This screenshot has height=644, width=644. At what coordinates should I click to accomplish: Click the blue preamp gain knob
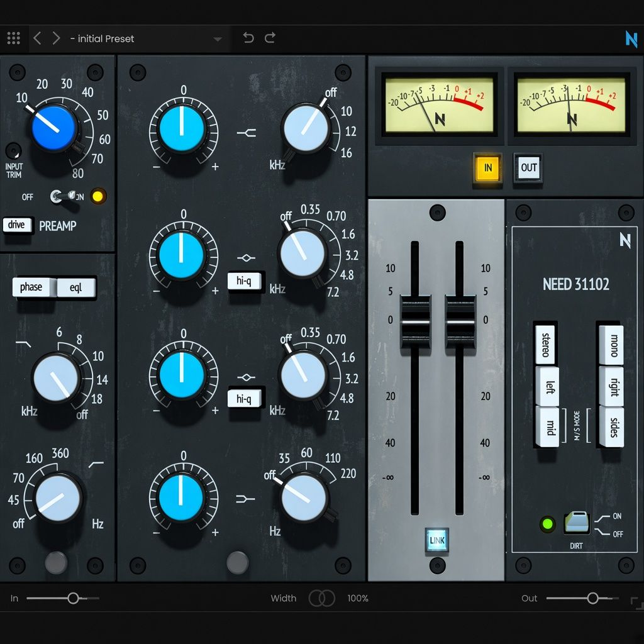tap(53, 127)
